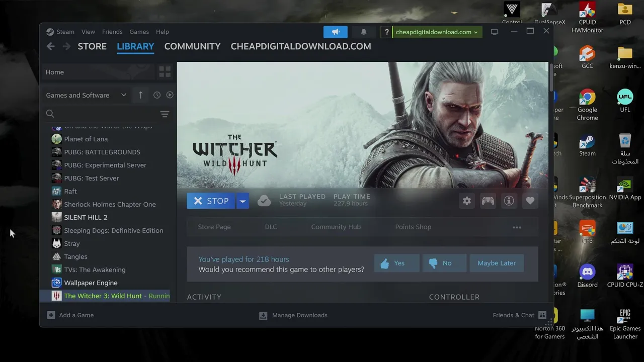Open the UFL desktop shortcut
644x362 pixels.
coord(625,101)
